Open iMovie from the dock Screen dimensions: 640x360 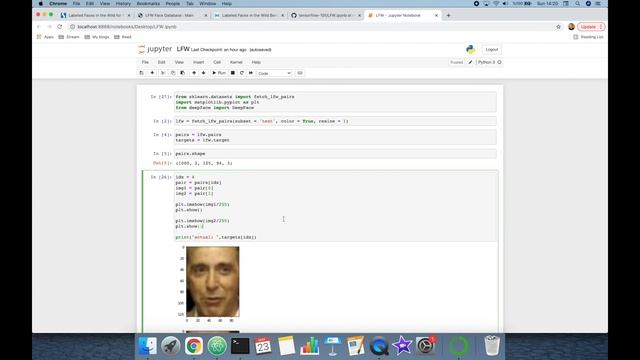tap(402, 346)
